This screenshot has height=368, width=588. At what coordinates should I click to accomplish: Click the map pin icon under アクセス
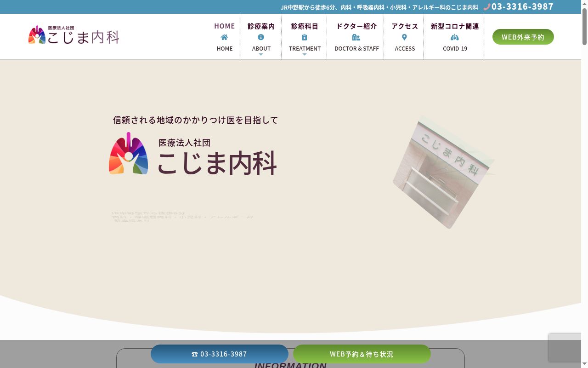point(404,37)
